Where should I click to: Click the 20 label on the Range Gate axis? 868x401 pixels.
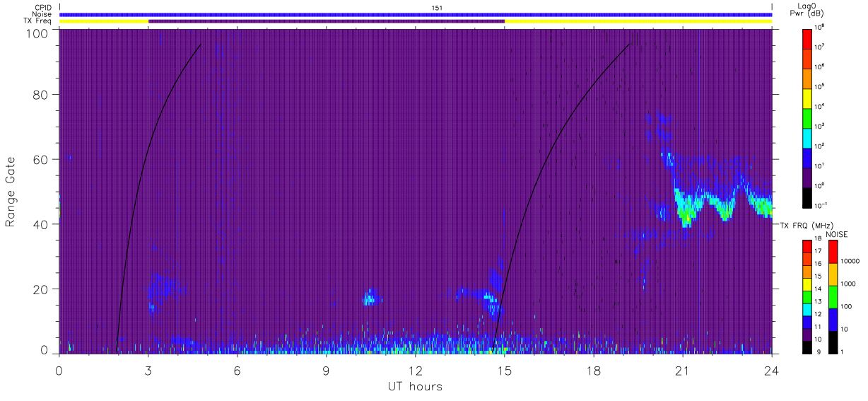42,290
